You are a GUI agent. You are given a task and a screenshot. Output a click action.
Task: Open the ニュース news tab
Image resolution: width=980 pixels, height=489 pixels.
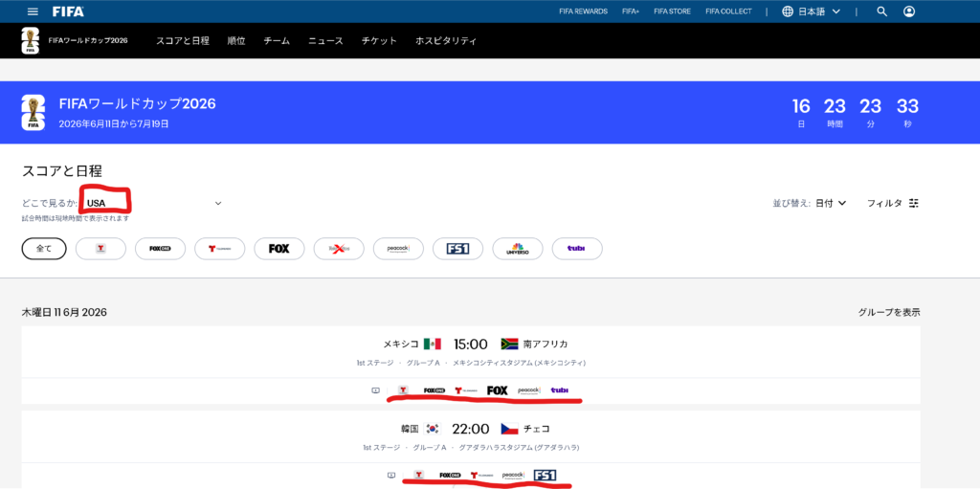point(325,40)
